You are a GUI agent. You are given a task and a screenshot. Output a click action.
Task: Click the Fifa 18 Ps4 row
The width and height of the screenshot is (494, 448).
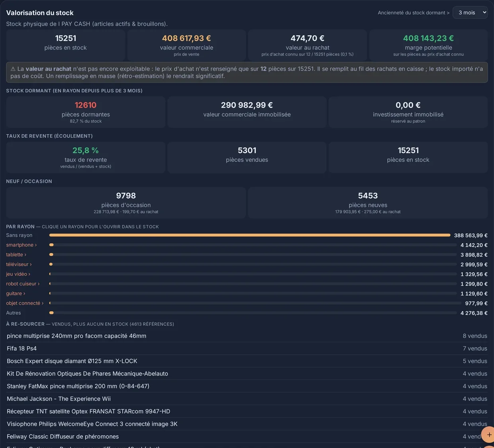(x=247, y=348)
